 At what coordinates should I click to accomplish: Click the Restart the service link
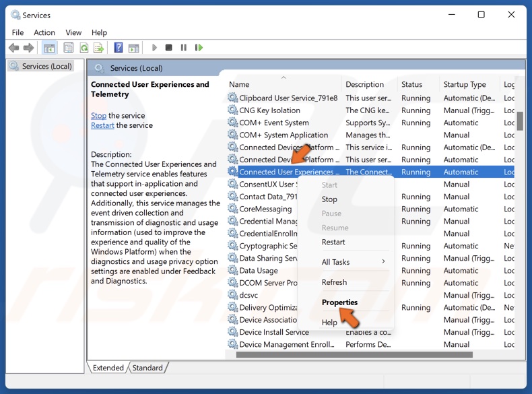pos(102,125)
